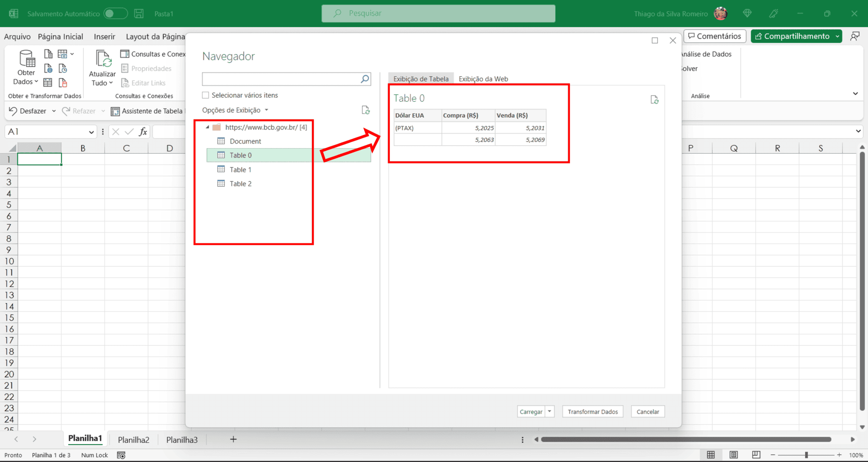This screenshot has width=868, height=462.
Task: Open Consultas e Conexões panel
Action: 153,54
